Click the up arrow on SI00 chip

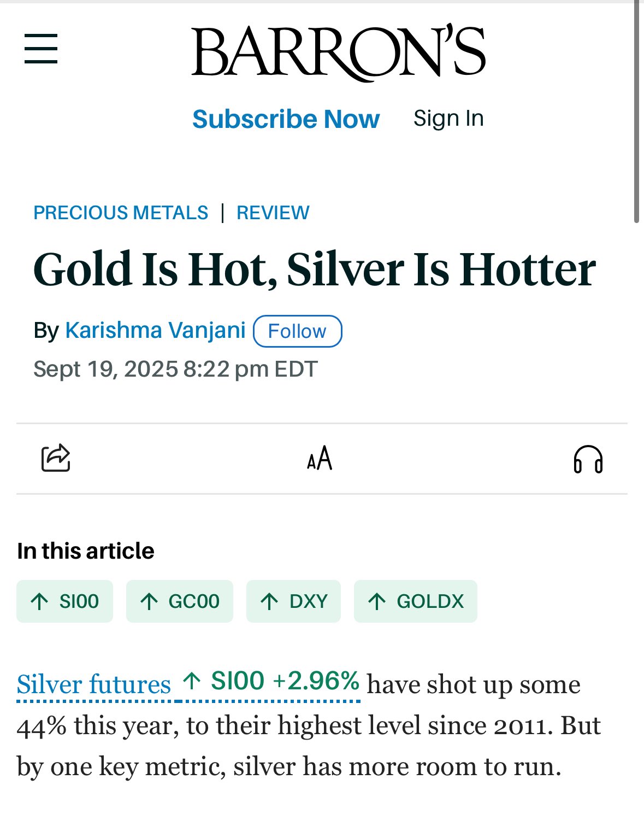point(39,601)
